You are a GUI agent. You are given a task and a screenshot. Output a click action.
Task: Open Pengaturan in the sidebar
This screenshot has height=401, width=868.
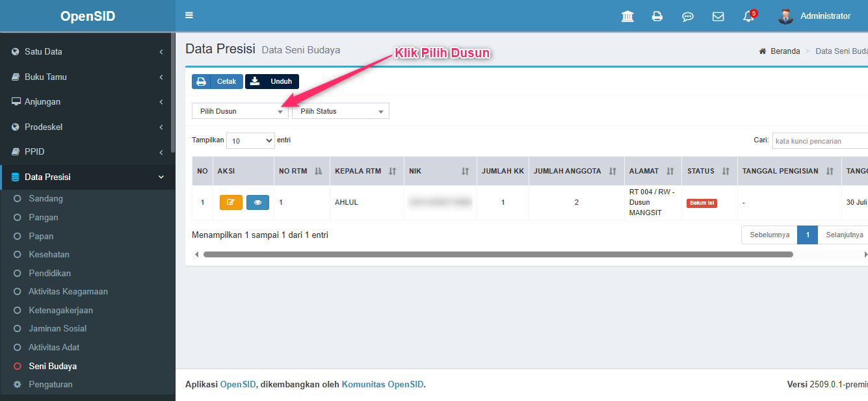51,384
